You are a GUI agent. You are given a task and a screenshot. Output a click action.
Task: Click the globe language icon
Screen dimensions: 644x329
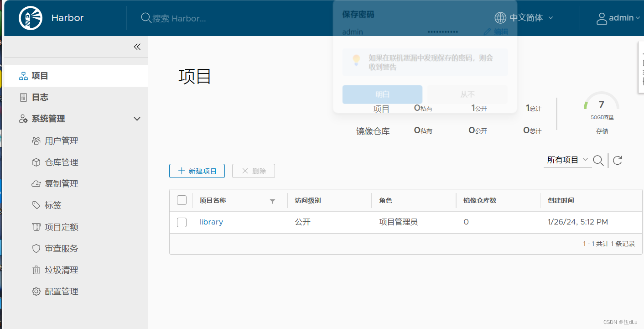point(500,18)
